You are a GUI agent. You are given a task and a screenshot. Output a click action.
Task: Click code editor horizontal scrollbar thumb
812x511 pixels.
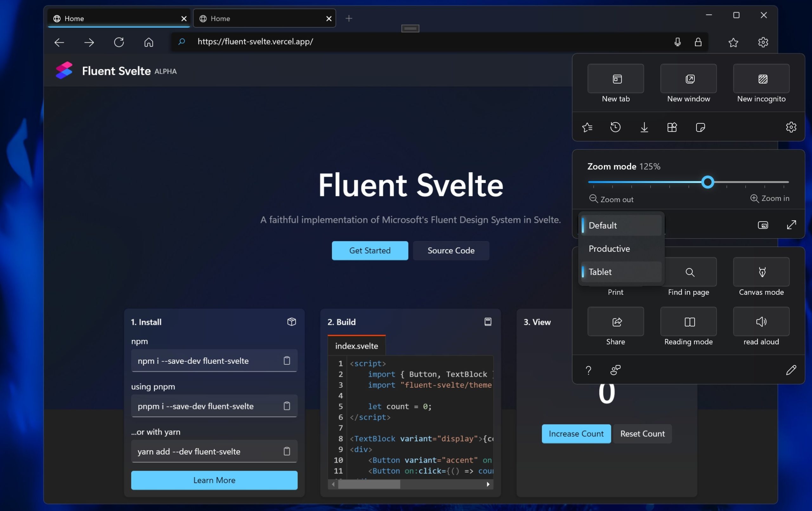pos(369,484)
